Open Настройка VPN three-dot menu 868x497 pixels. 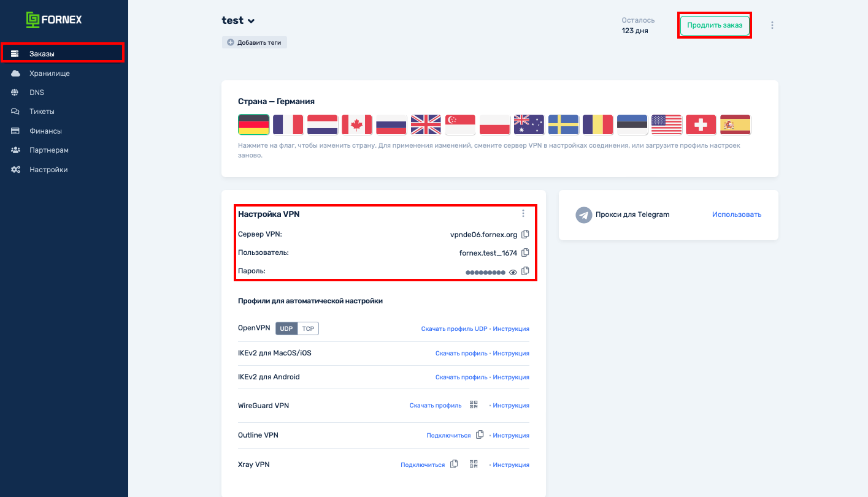(x=523, y=213)
